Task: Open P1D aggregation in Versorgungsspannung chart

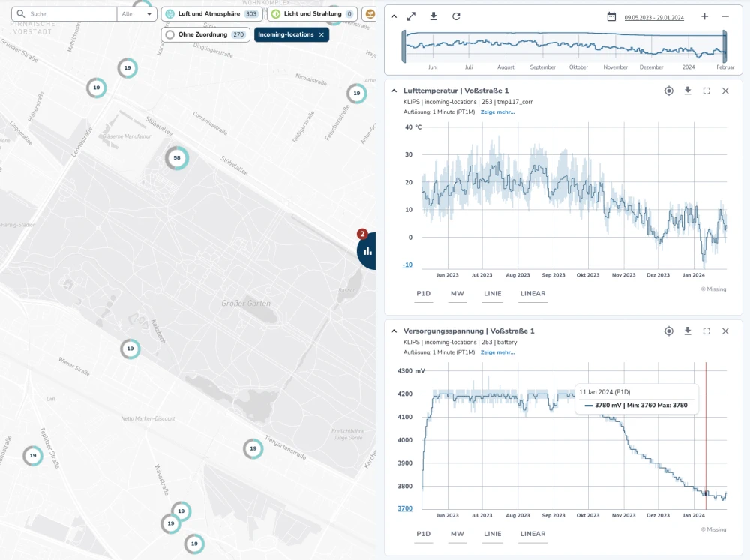Action: pyautogui.click(x=423, y=534)
